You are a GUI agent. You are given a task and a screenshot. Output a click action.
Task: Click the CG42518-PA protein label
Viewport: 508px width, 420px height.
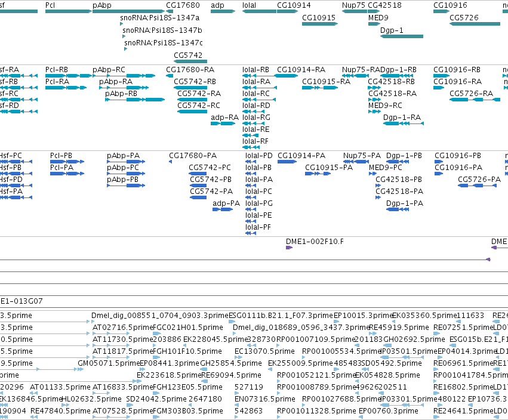[399, 192]
